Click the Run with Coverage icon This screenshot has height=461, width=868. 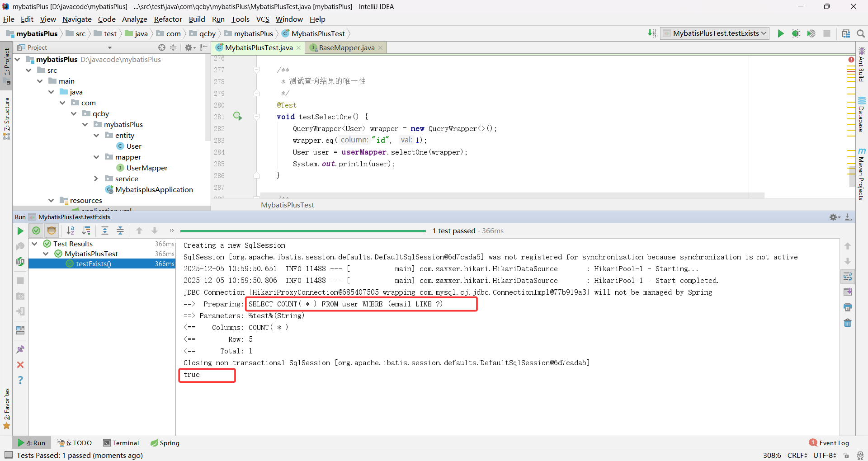(x=811, y=33)
